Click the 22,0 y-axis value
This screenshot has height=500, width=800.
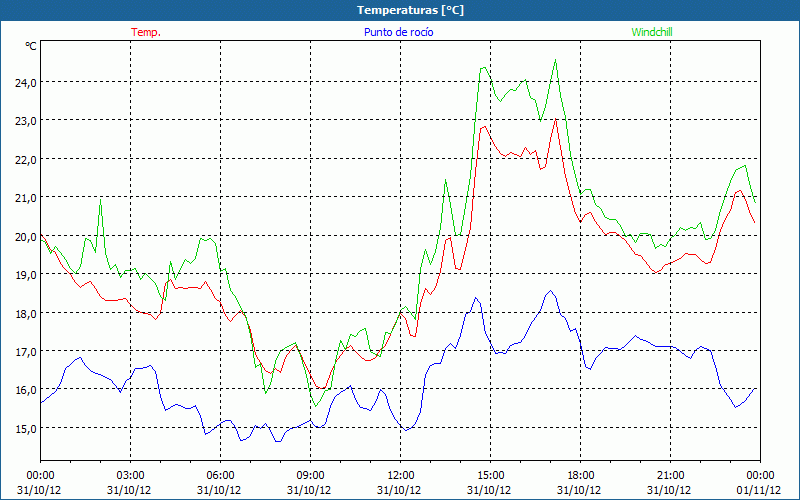click(x=25, y=160)
